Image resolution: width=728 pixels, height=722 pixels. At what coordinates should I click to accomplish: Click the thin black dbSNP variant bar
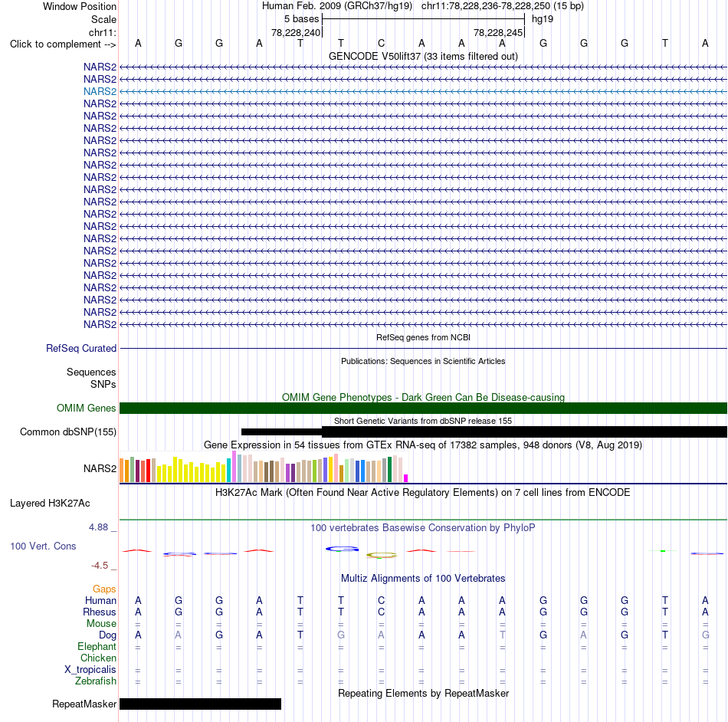(281, 432)
